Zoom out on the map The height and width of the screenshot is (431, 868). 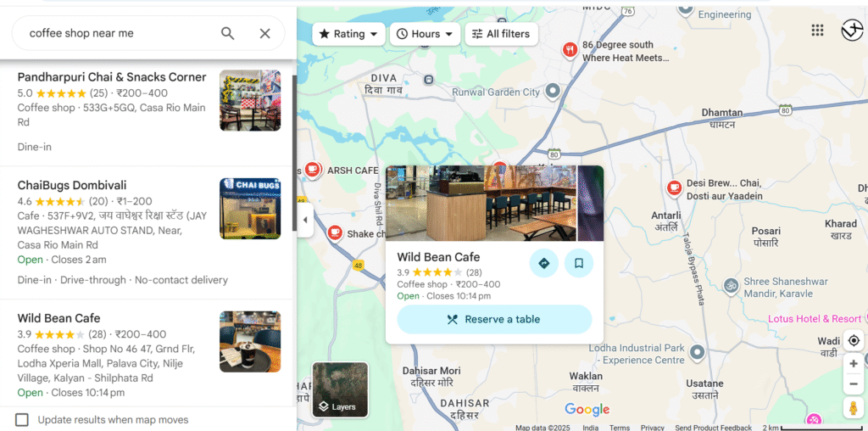[x=854, y=383]
